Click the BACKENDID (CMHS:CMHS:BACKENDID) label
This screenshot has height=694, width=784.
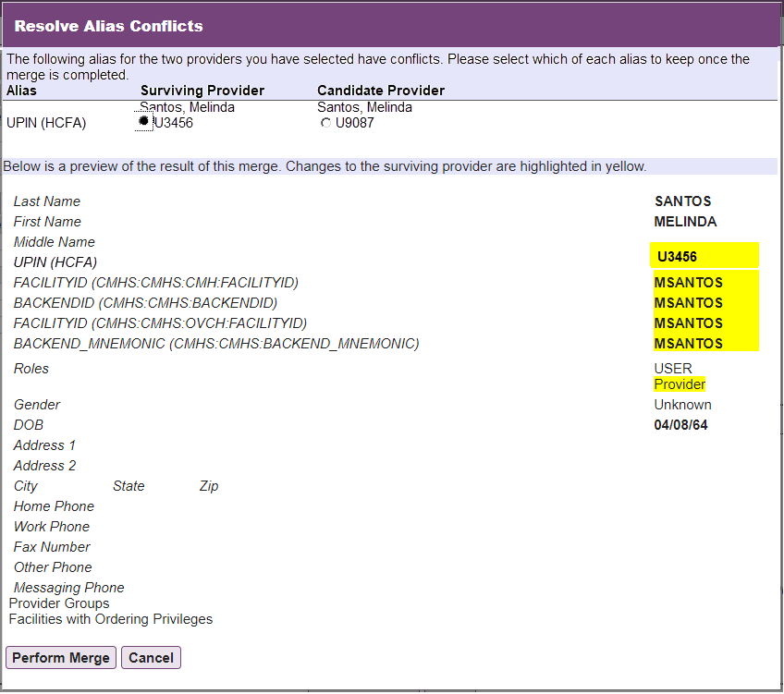[145, 303]
